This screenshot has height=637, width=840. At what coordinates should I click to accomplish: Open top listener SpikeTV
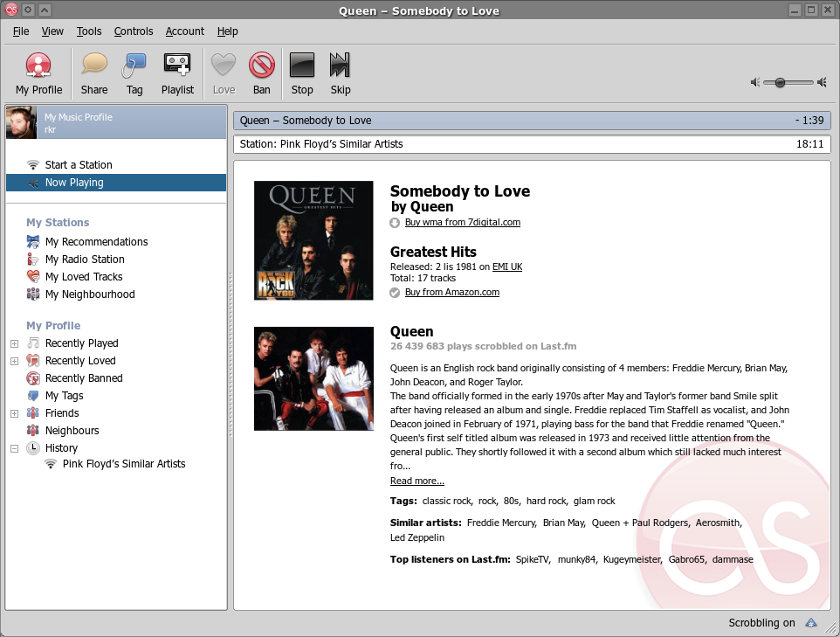(533, 560)
